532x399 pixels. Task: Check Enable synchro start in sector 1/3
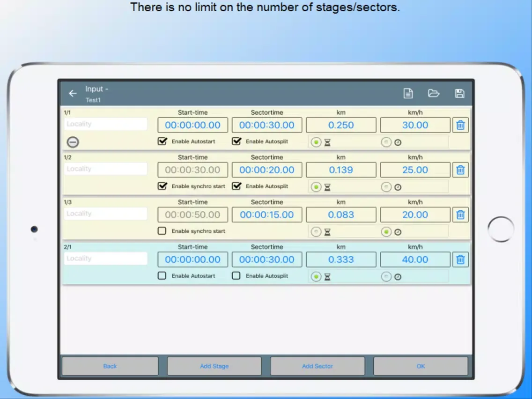[x=162, y=231]
